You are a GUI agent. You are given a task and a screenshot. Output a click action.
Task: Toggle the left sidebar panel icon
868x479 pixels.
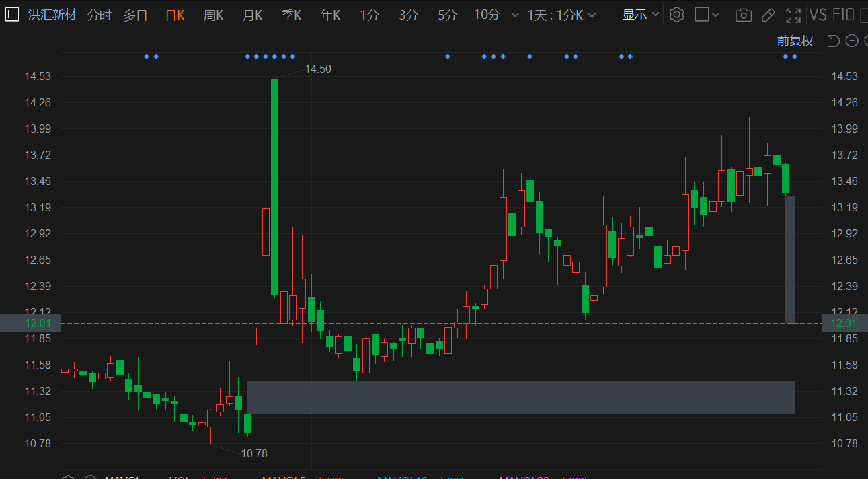point(12,14)
